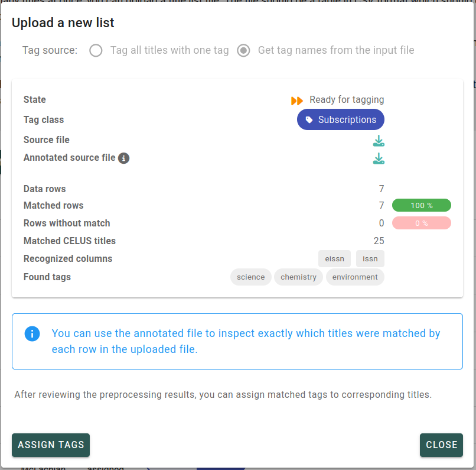Select 'Tag all titles with one tag'

[96, 50]
